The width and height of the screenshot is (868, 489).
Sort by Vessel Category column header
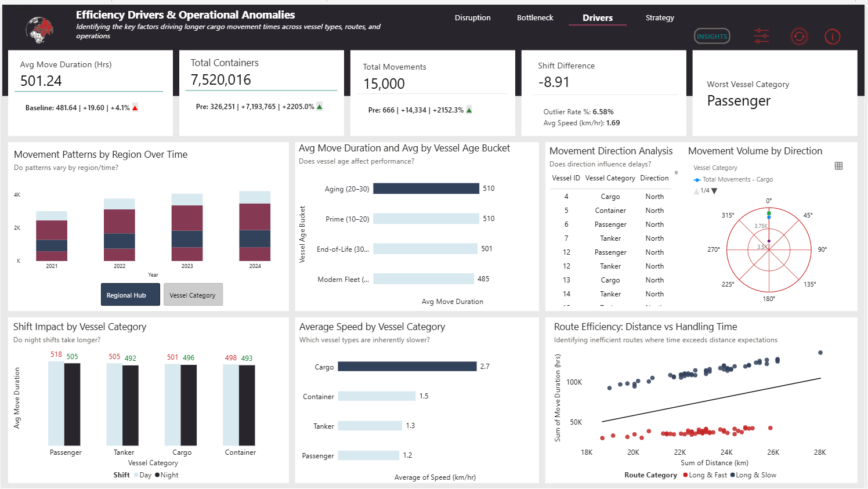610,178
